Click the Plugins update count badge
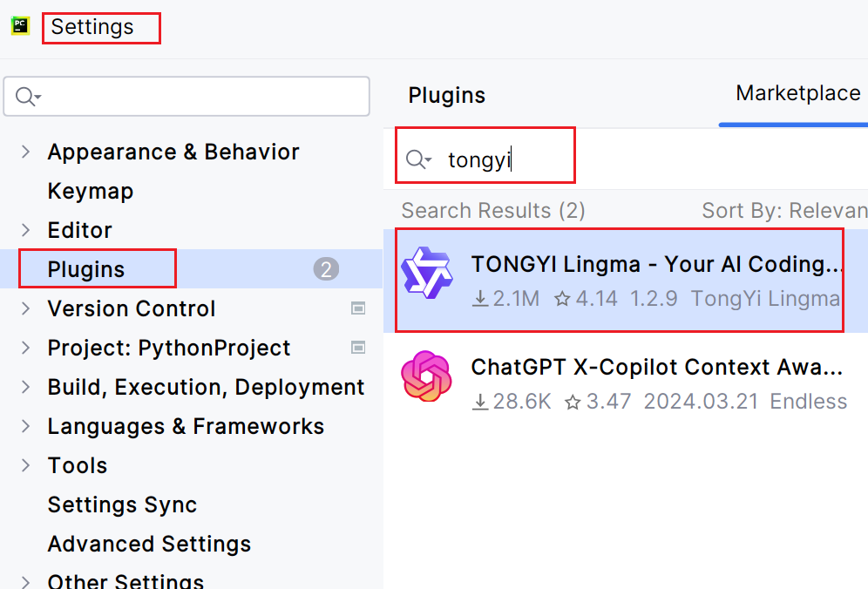The image size is (868, 589). coord(326,269)
